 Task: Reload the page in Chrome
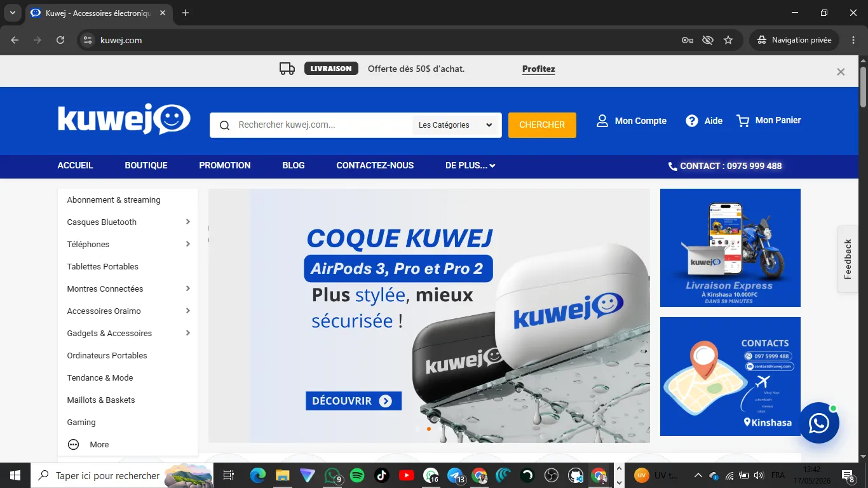60,40
